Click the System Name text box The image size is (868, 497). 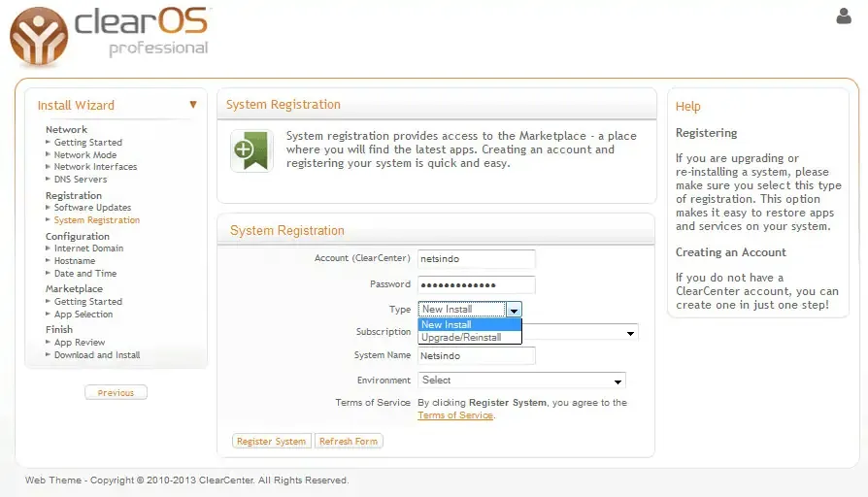476,356
